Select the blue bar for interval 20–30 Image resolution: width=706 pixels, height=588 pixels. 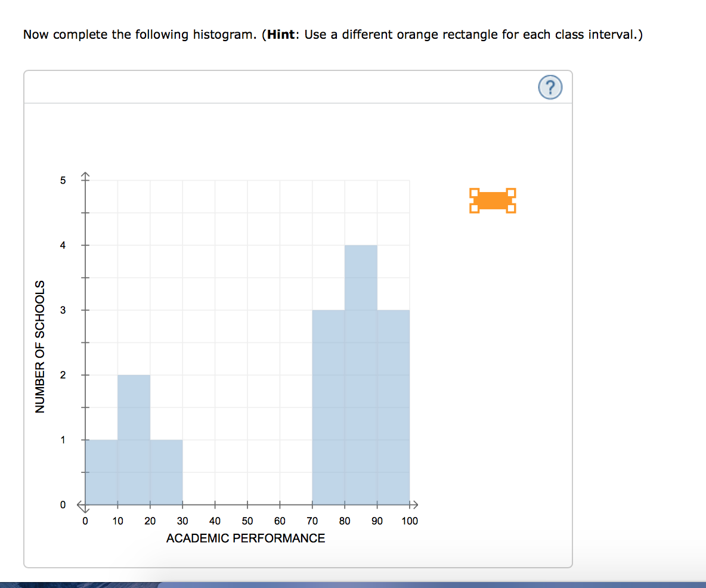(166, 472)
